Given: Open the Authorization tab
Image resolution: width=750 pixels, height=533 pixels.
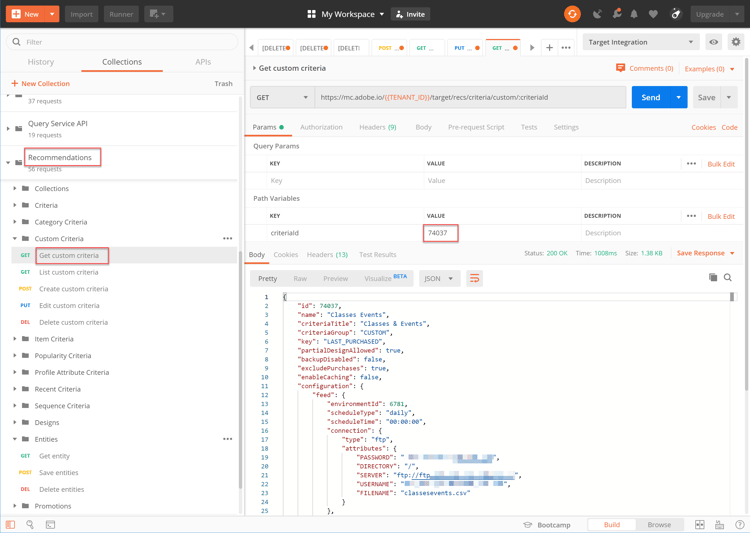Looking at the screenshot, I should point(321,127).
